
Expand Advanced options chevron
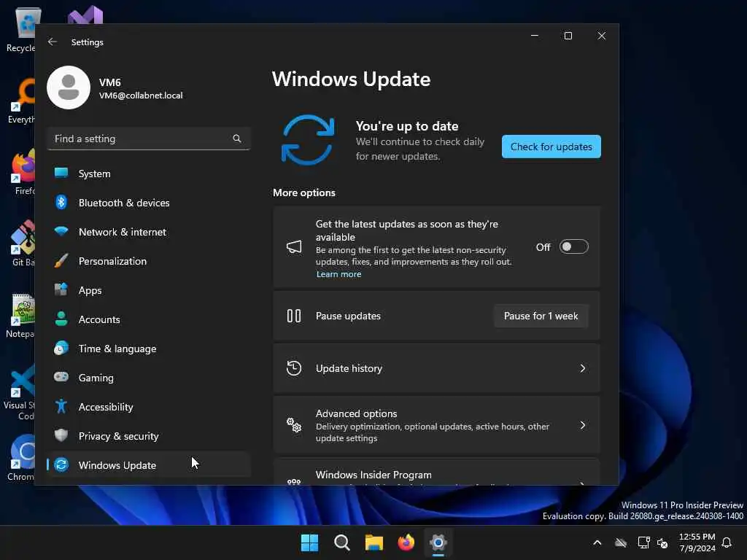coord(582,425)
